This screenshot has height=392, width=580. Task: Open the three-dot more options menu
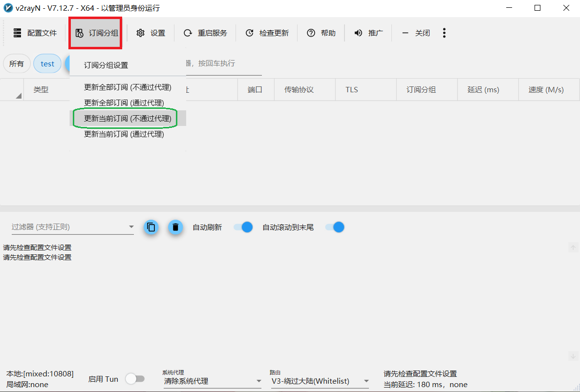click(444, 33)
